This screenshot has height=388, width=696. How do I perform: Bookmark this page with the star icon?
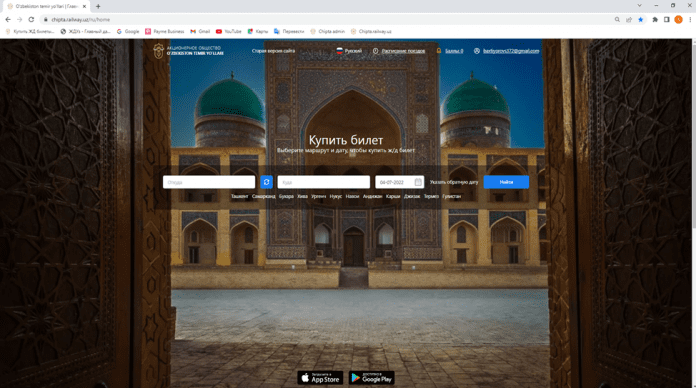click(x=641, y=20)
